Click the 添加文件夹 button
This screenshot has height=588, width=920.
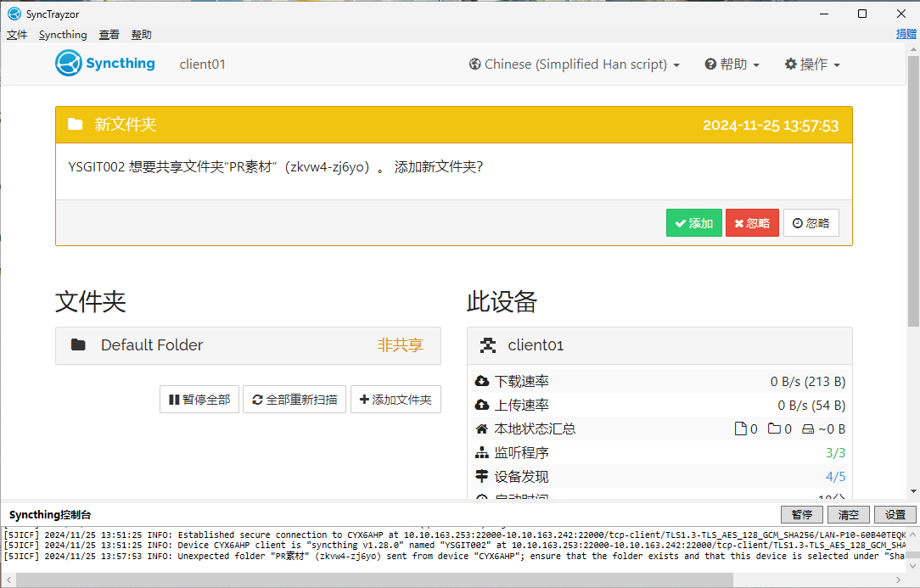396,400
